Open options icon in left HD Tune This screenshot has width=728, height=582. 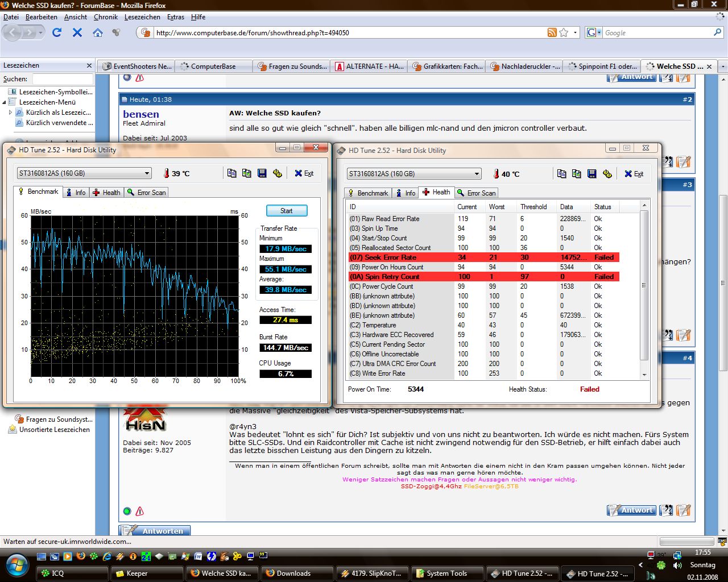coord(277,173)
